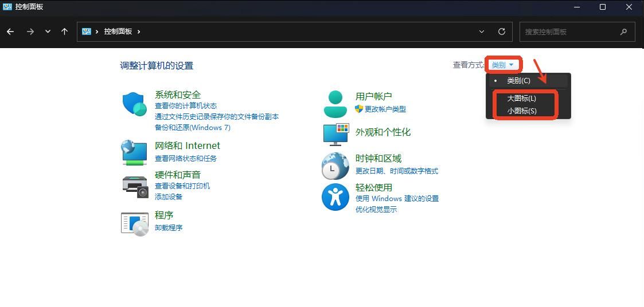Click the 搜索控制面板 search field
This screenshot has width=644, height=307.
(x=571, y=32)
